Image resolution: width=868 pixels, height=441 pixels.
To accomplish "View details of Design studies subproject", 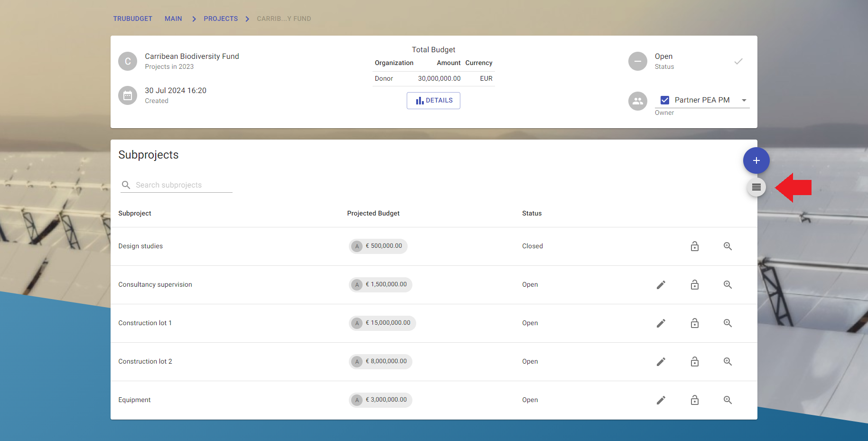I will [x=728, y=246].
